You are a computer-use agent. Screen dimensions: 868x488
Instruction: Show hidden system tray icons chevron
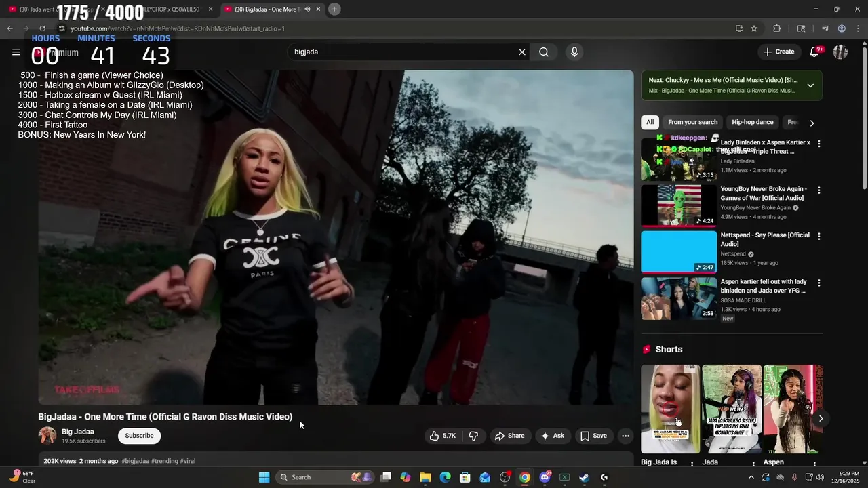752,477
